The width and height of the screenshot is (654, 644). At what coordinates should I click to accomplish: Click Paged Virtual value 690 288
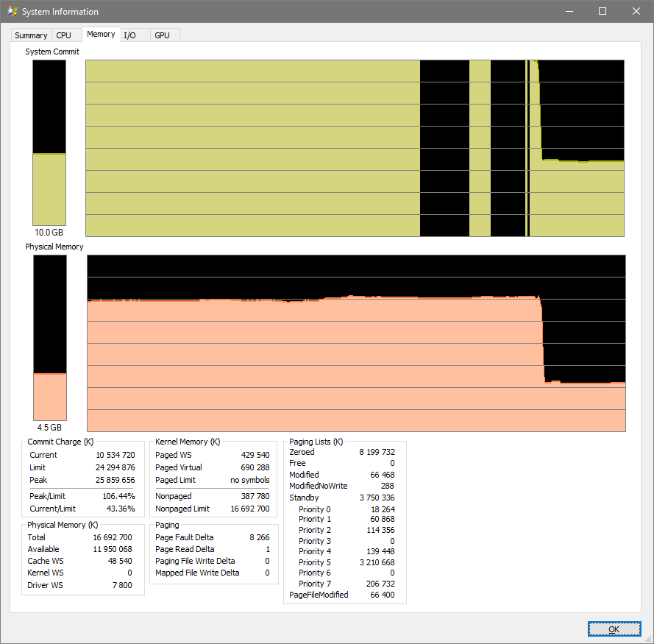click(255, 467)
